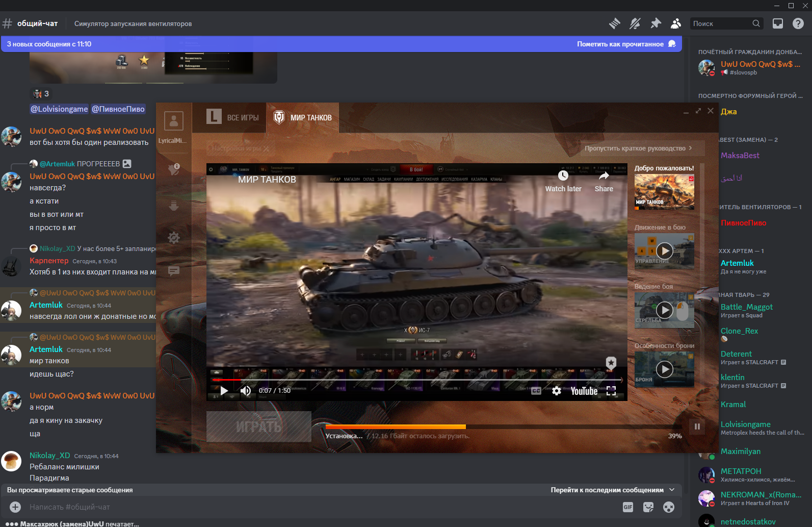
Task: Play Движение в бою tutorial video
Action: pos(664,251)
